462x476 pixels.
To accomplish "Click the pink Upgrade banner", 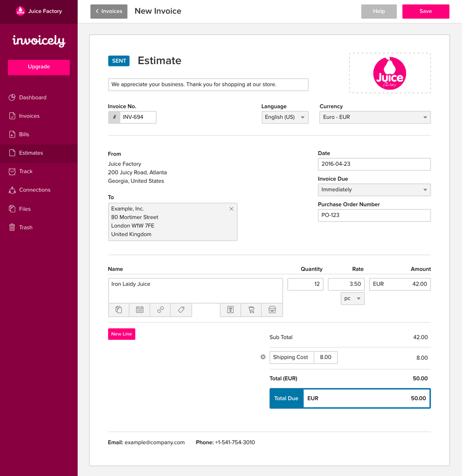I will coord(39,67).
